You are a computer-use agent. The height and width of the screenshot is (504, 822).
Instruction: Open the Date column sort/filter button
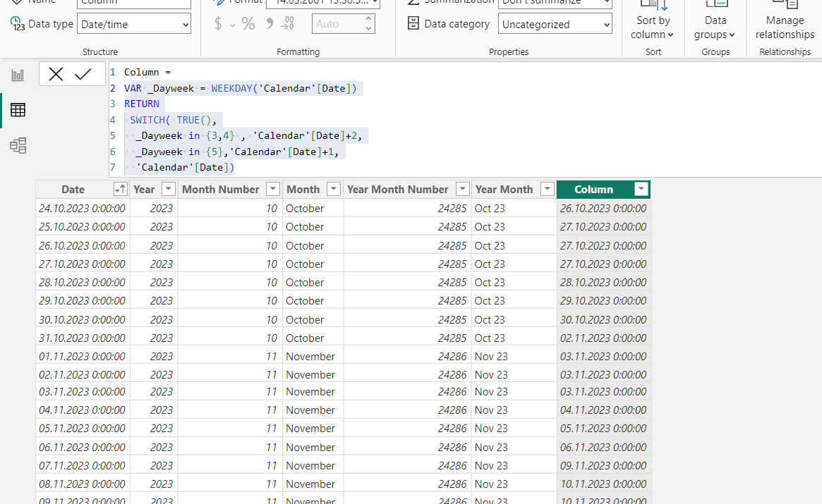(120, 189)
